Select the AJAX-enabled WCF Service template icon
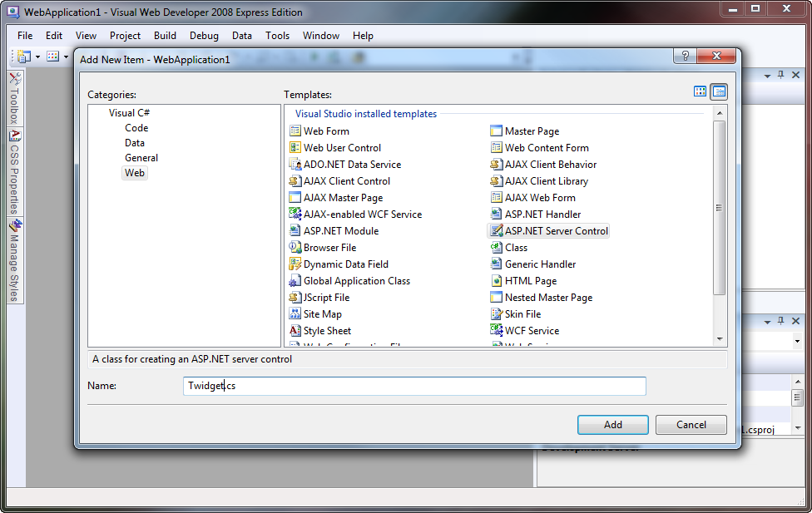Image resolution: width=812 pixels, height=513 pixels. (295, 214)
